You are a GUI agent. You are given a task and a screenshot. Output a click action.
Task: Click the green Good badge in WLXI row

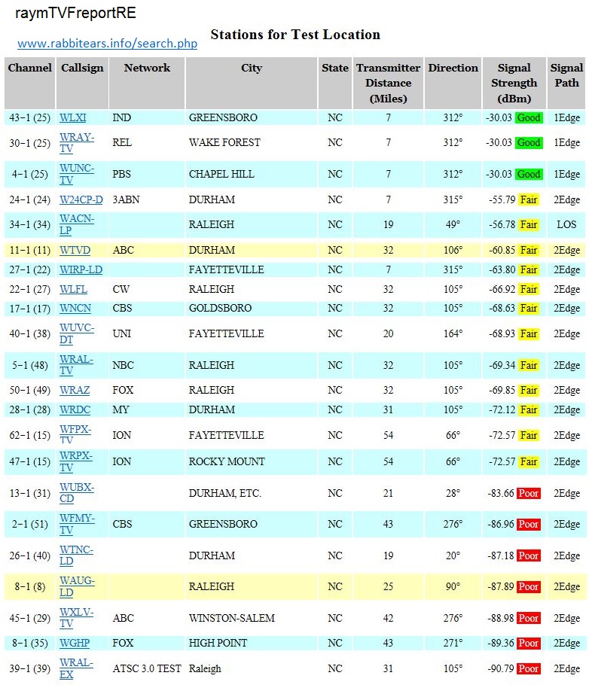coord(529,118)
